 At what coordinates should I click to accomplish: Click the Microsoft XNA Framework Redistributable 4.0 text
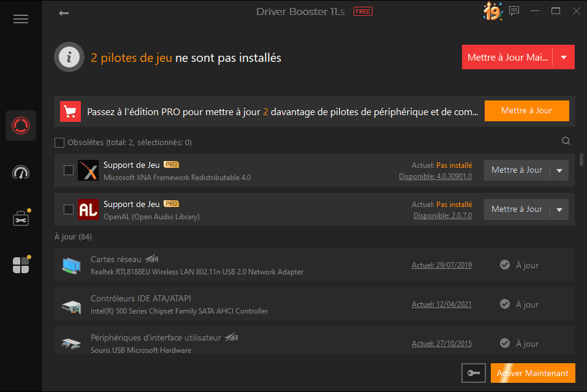pyautogui.click(x=177, y=177)
